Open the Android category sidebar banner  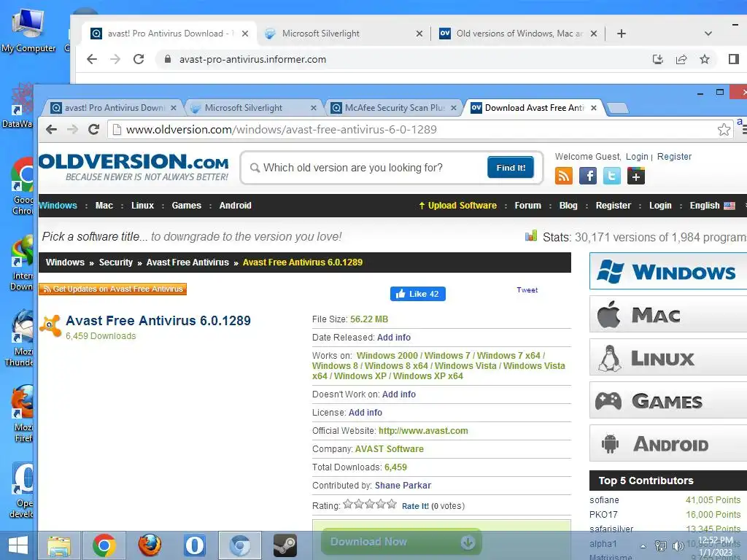coord(668,443)
